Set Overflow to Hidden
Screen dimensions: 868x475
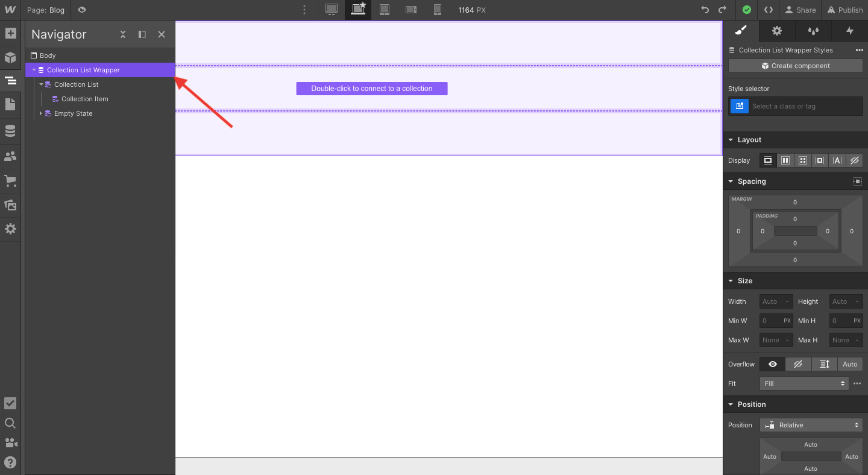click(798, 364)
